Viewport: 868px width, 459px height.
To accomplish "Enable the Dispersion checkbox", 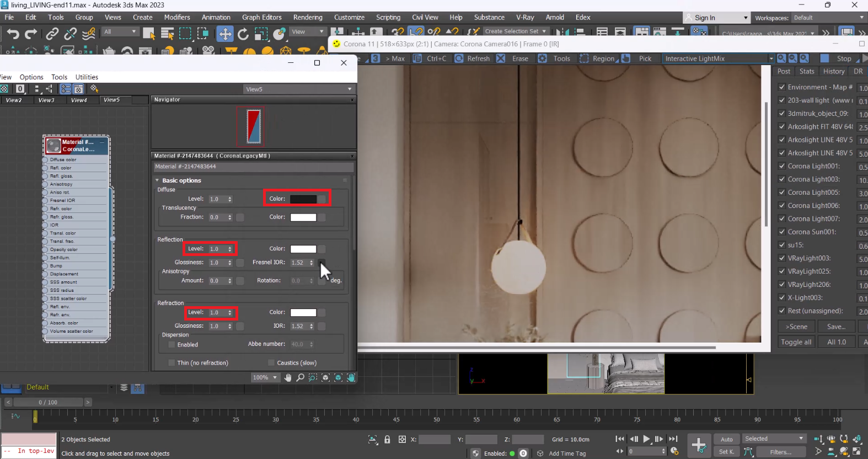I will tap(172, 345).
